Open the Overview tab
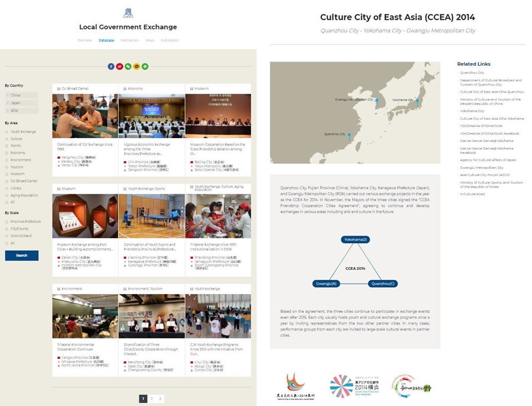 tap(84, 41)
